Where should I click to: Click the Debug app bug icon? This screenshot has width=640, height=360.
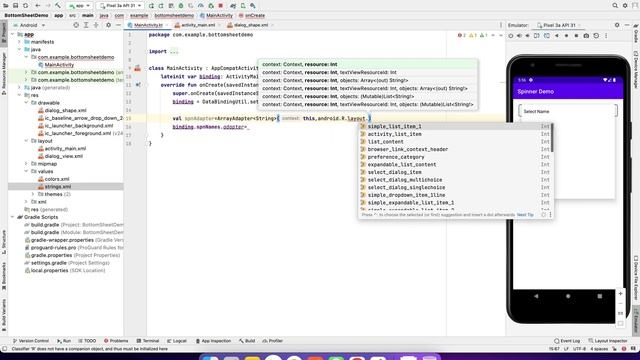tap(181, 6)
